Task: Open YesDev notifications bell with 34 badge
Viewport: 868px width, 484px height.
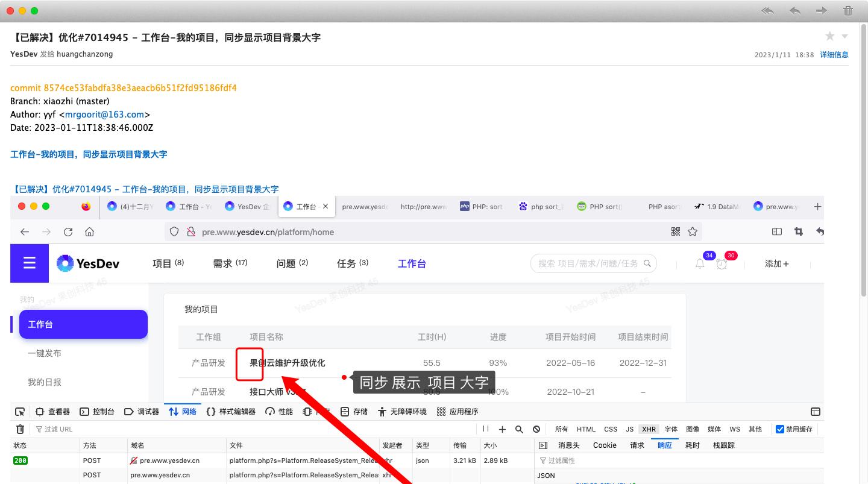Action: point(699,263)
